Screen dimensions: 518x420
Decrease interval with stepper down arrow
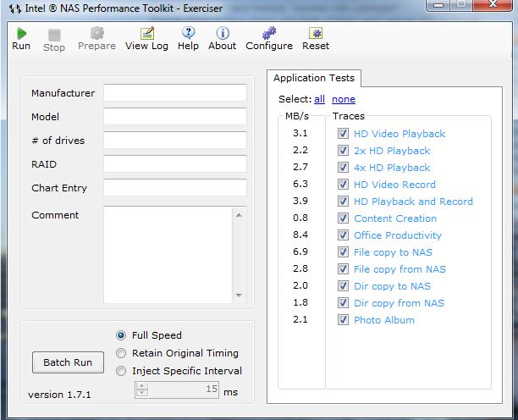pyautogui.click(x=141, y=393)
